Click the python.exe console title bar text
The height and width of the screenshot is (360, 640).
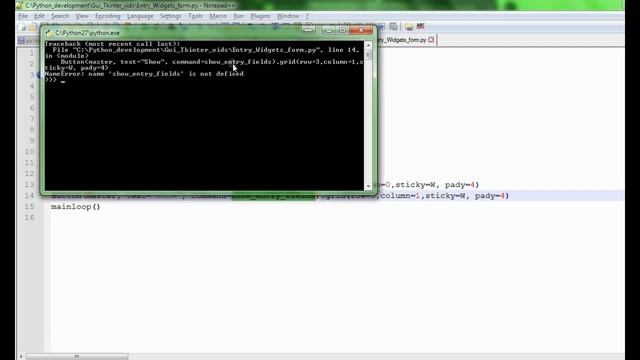pyautogui.click(x=87, y=33)
